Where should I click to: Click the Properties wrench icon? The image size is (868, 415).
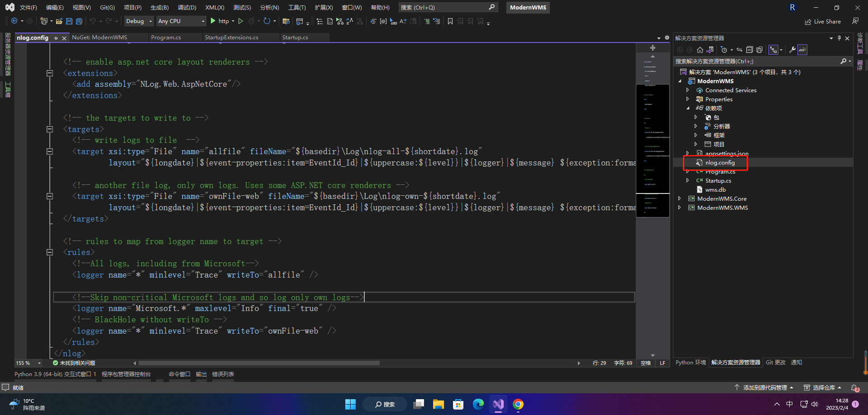(x=792, y=50)
